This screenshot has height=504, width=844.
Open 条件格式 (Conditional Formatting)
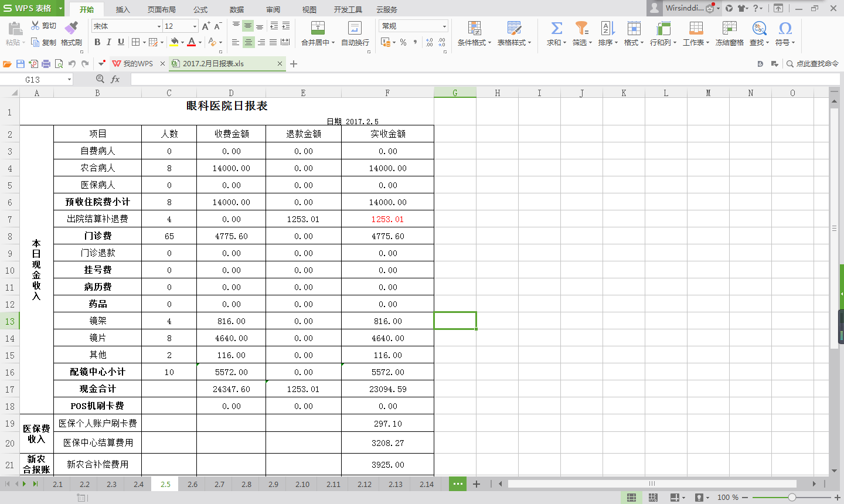tap(474, 33)
